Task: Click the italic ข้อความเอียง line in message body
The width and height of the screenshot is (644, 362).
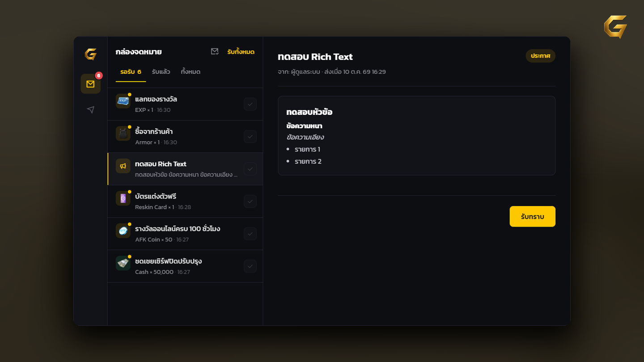Action: point(305,137)
